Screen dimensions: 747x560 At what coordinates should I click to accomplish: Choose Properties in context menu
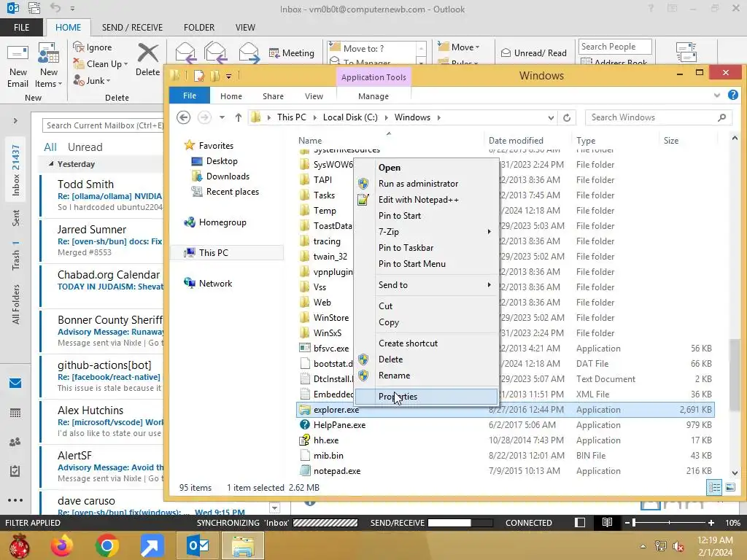[x=427, y=396]
